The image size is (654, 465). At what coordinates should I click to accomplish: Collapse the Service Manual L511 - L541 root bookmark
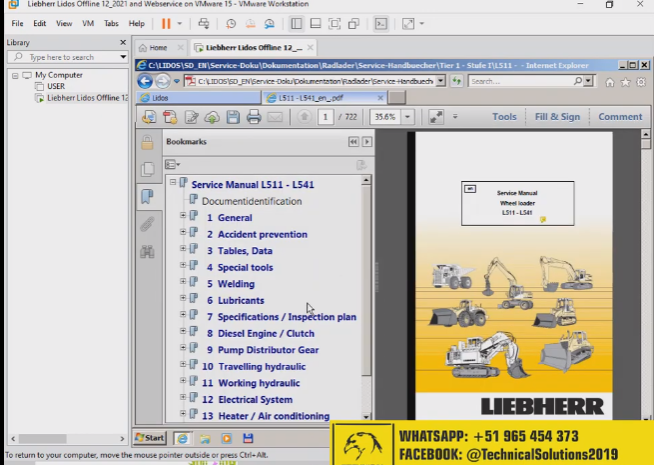pos(172,183)
